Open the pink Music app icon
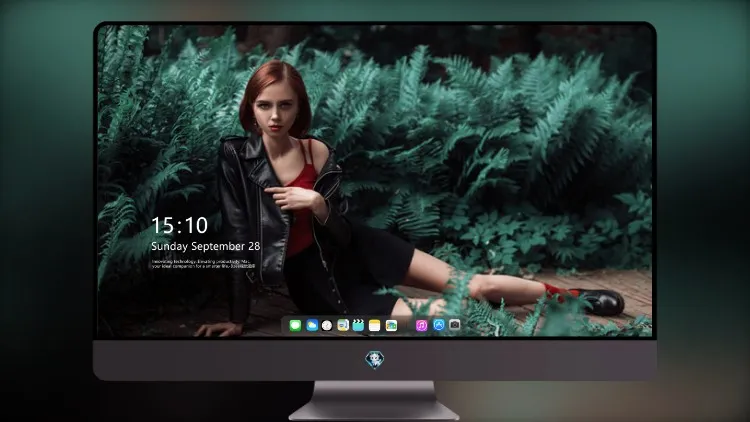This screenshot has height=422, width=750. pos(421,325)
